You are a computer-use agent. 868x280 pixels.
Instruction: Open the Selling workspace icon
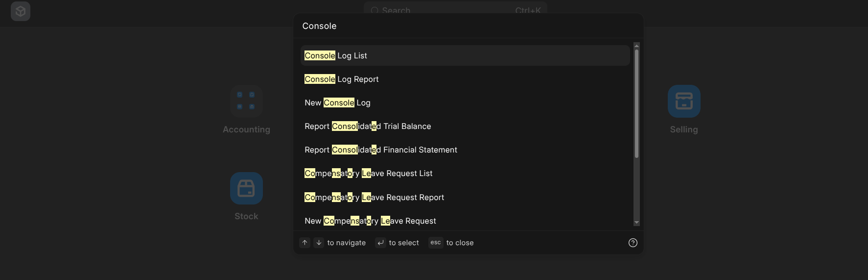pos(684,101)
